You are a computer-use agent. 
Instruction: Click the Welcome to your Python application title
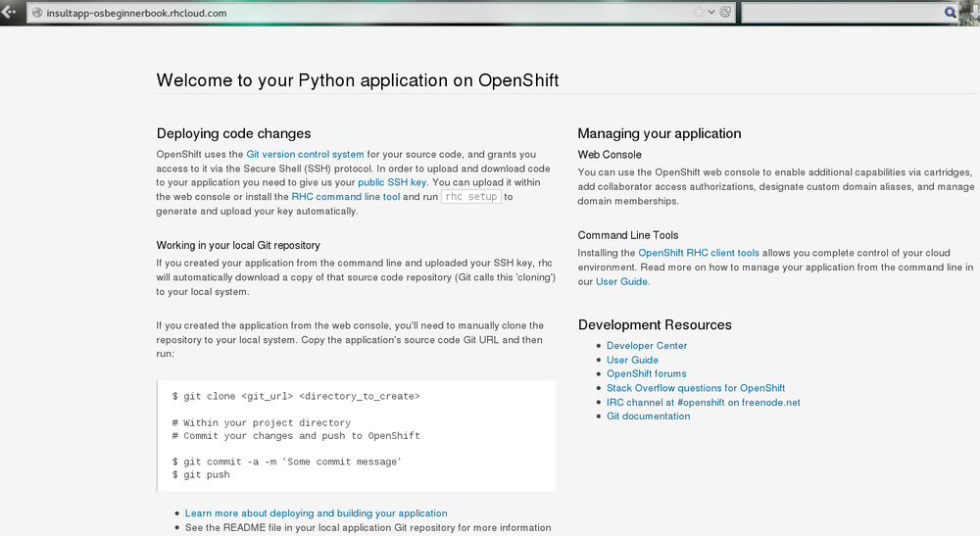click(x=358, y=80)
